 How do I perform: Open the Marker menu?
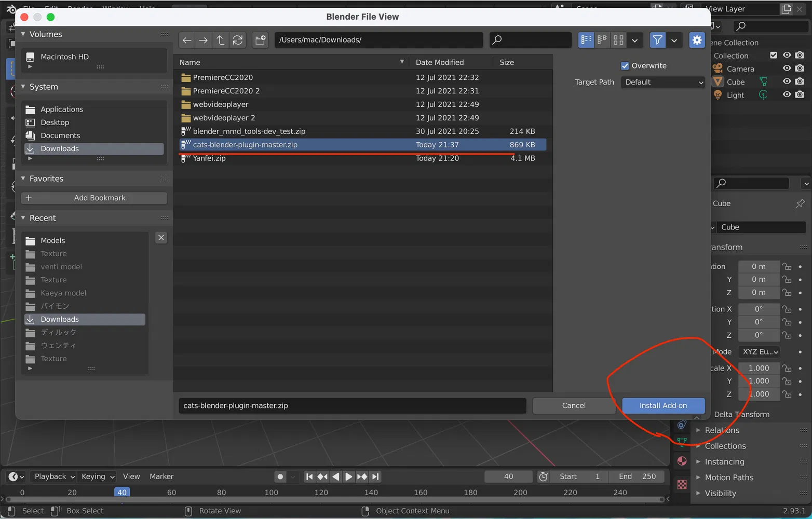161,476
